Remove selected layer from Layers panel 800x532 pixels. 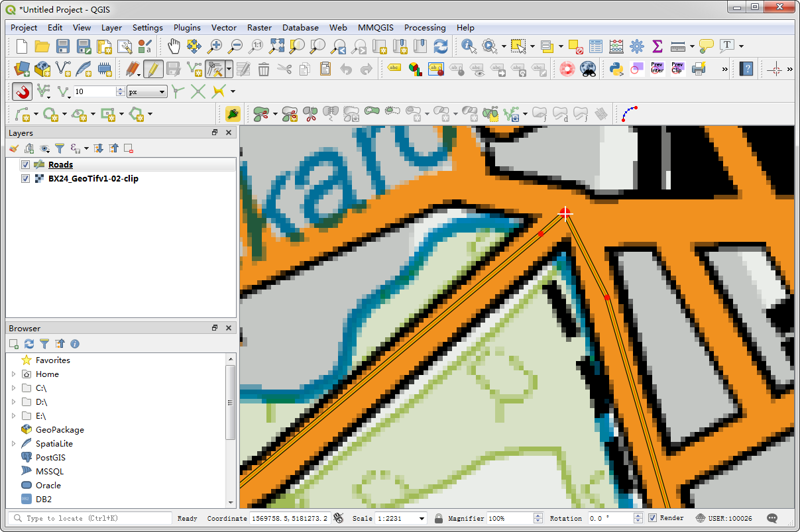click(x=129, y=148)
